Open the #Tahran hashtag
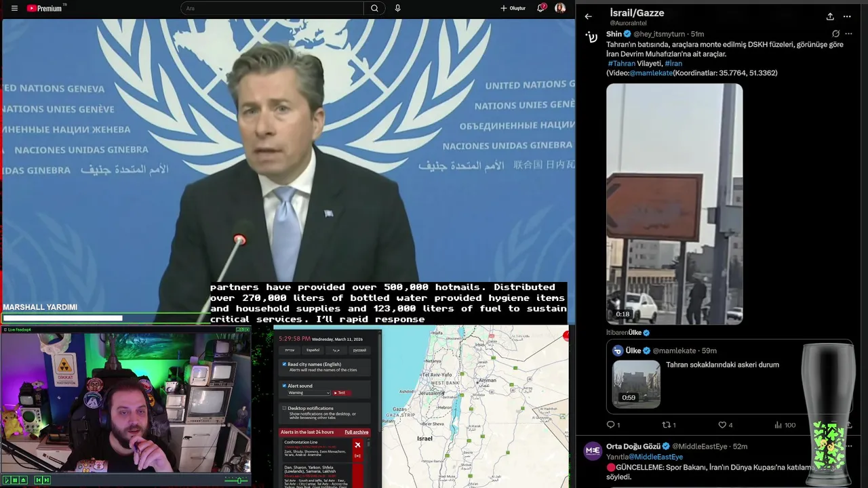The height and width of the screenshot is (488, 868). (621, 64)
